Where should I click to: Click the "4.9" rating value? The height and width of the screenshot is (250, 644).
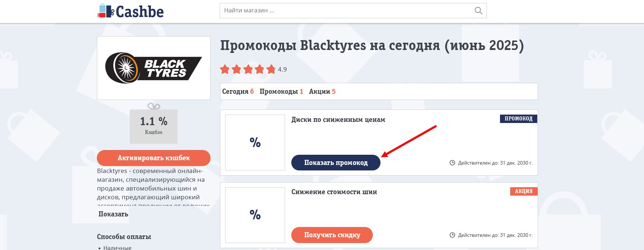coord(282,69)
